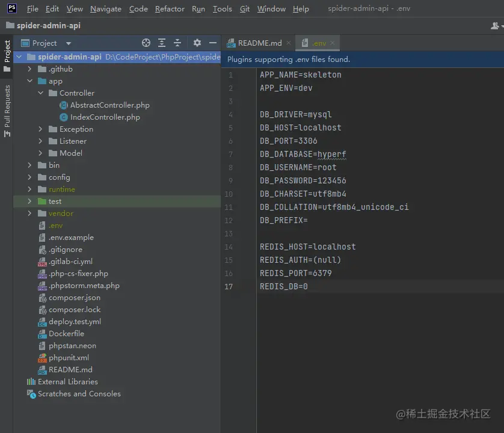Collapse the app folder
The height and width of the screenshot is (433, 504).
pos(29,81)
